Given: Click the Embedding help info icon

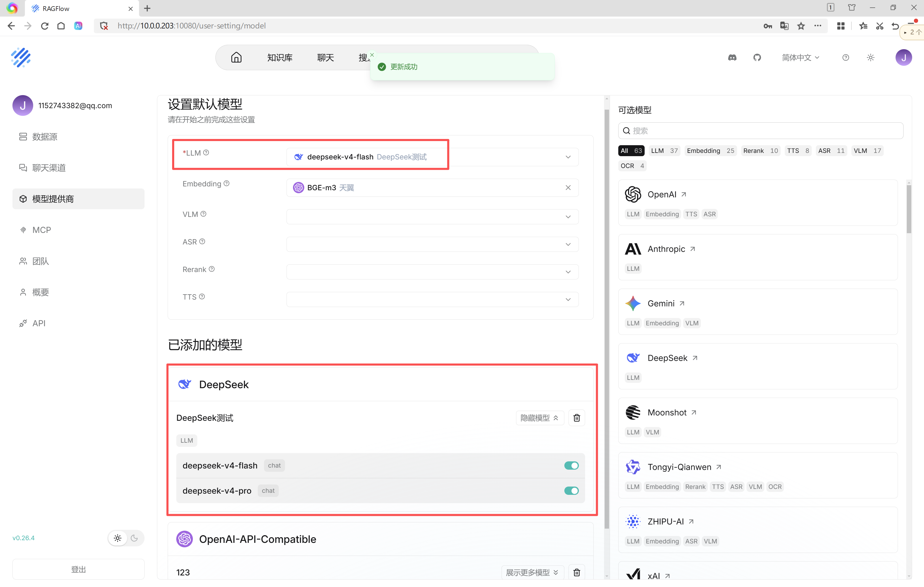Looking at the screenshot, I should click(x=226, y=183).
